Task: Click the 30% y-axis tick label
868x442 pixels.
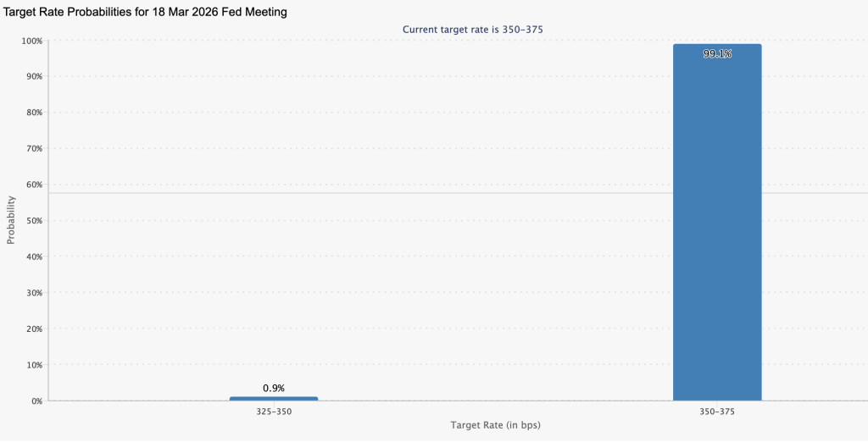Action: point(34,293)
